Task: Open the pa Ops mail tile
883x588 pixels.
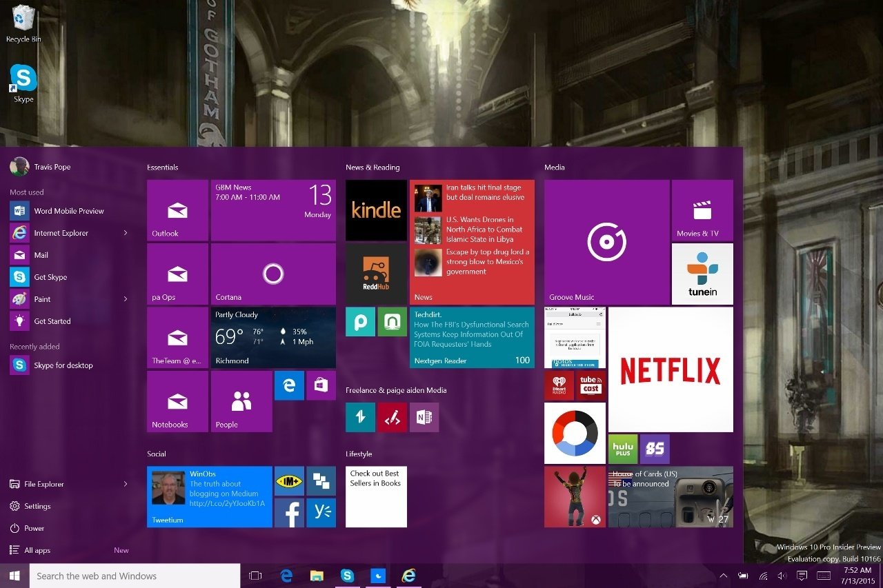Action: tap(177, 274)
